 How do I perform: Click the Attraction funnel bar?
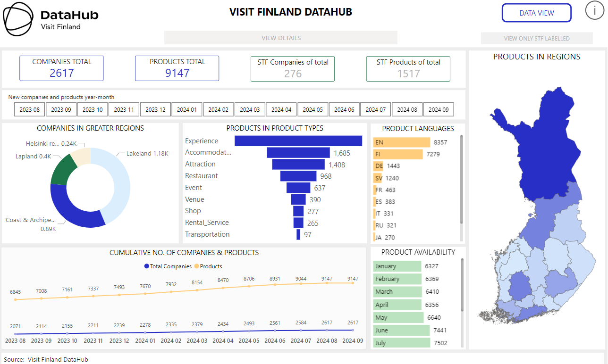(298, 164)
